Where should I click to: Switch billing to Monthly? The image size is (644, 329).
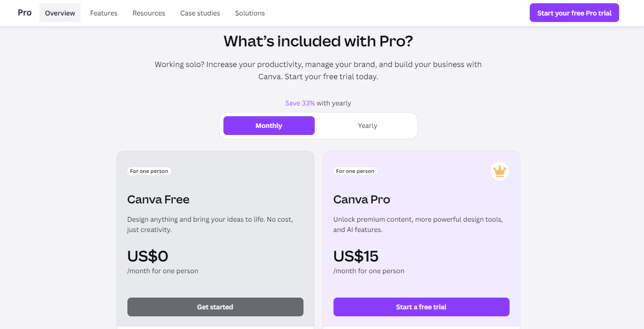coord(269,126)
